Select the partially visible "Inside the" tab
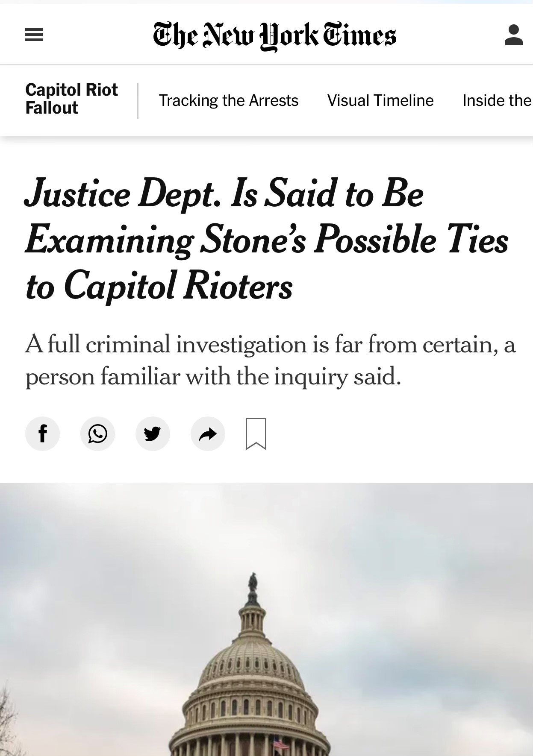 497,101
